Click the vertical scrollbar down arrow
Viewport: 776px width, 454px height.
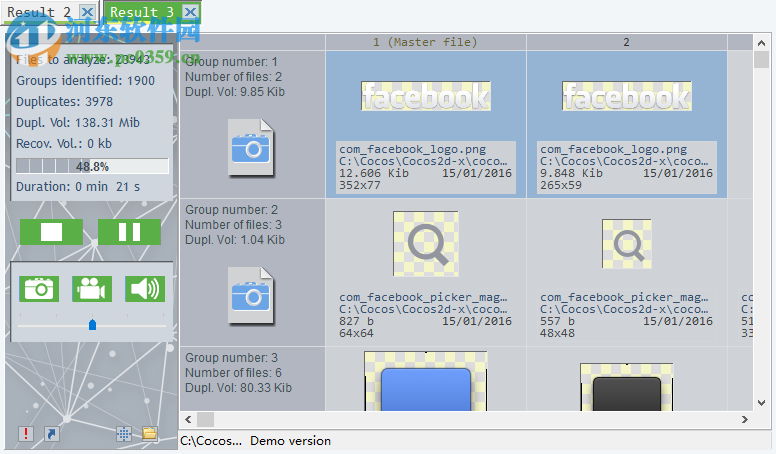tap(761, 403)
